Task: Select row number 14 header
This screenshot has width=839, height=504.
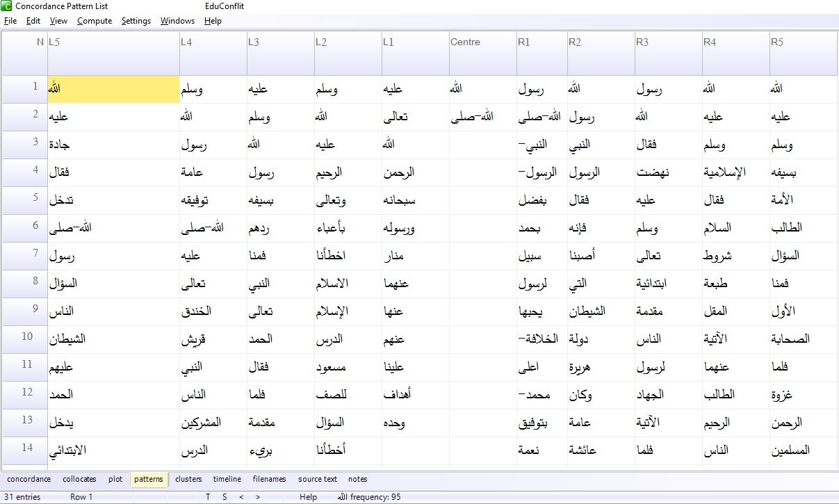Action: coord(25,450)
